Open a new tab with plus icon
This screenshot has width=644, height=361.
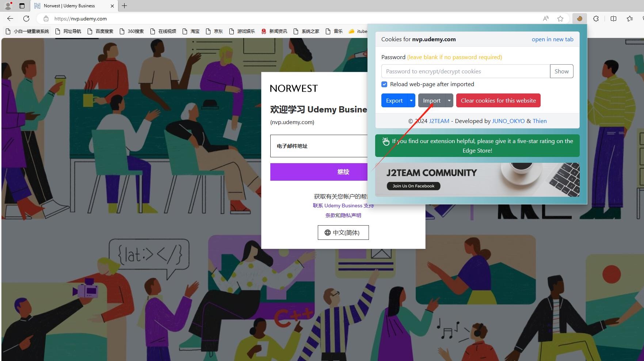124,6
